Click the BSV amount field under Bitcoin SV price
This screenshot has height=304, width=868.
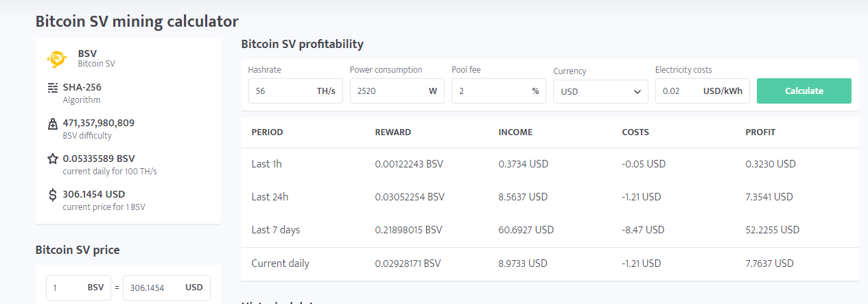78,288
